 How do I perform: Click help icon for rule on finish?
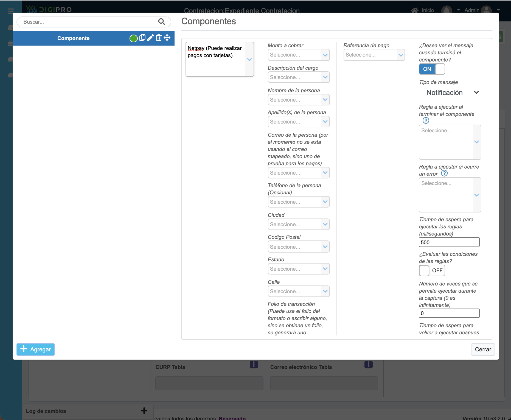pyautogui.click(x=426, y=121)
